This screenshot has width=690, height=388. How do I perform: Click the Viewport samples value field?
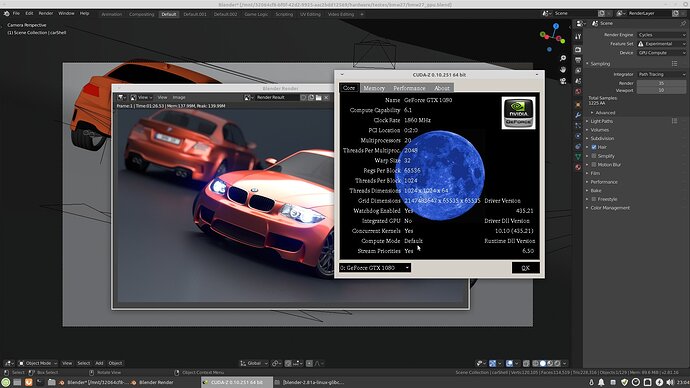[x=662, y=90]
